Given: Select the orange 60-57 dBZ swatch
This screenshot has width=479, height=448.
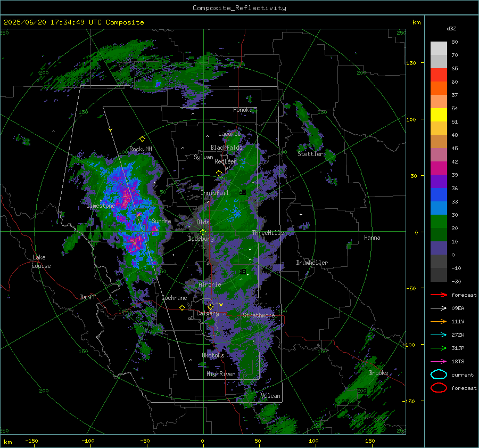Looking at the screenshot, I should [x=439, y=88].
